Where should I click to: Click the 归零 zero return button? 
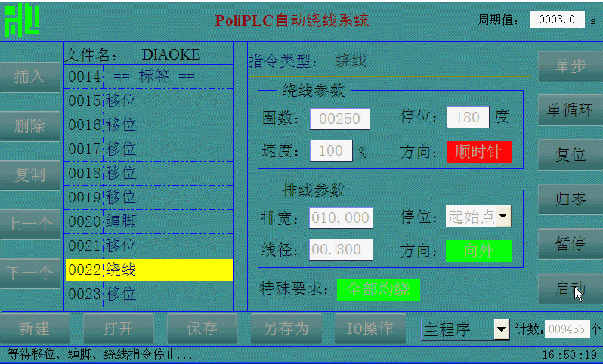[x=570, y=200]
